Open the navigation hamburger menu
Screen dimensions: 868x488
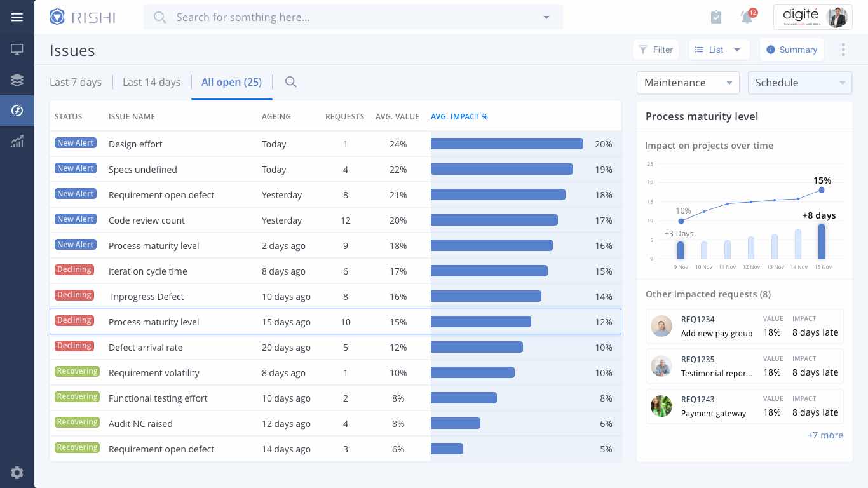pyautogui.click(x=17, y=17)
